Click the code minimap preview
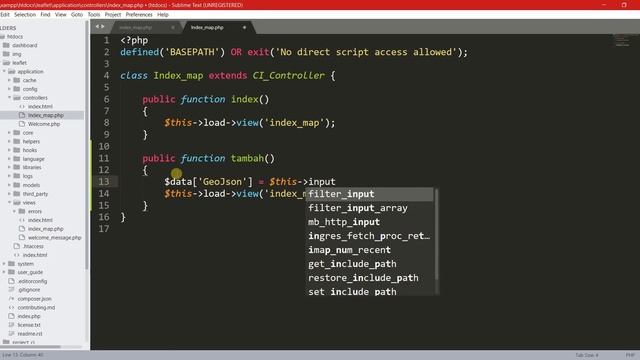 pos(622,40)
